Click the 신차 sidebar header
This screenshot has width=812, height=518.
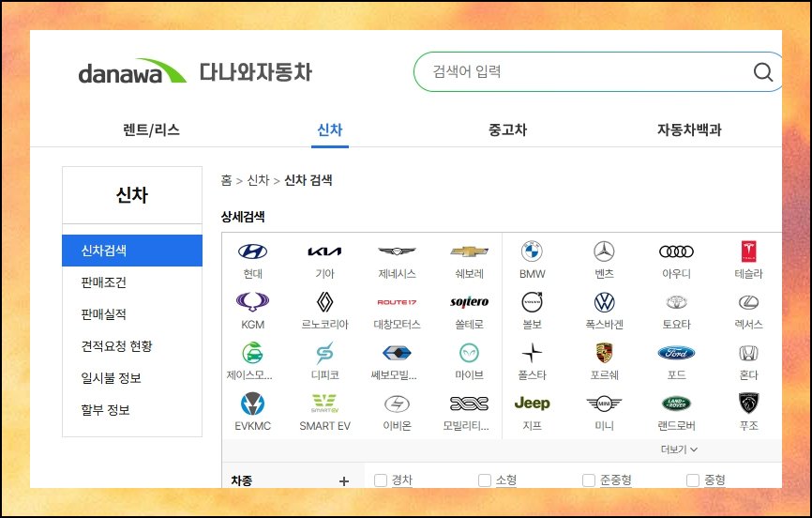point(132,195)
